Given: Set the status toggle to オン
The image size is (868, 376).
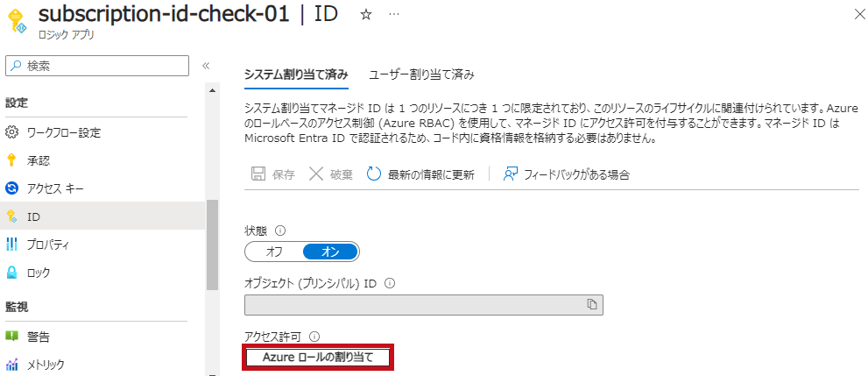Looking at the screenshot, I should click(330, 252).
